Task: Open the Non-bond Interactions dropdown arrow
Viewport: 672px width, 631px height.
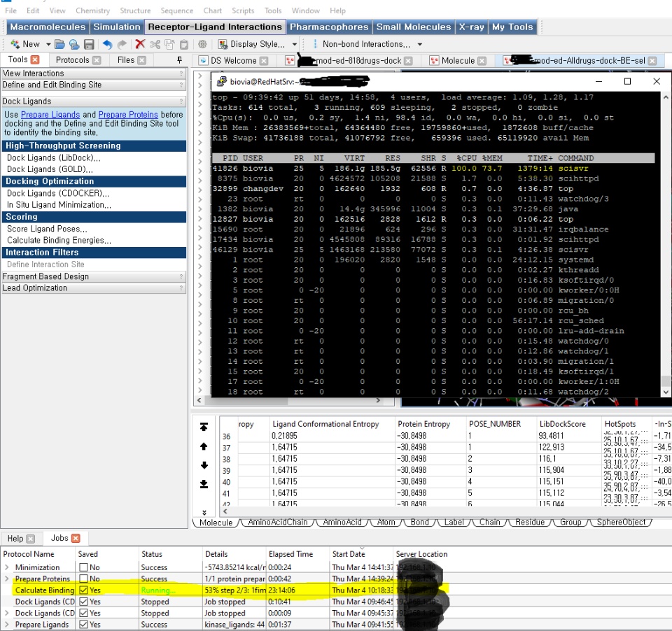Action: (x=420, y=44)
